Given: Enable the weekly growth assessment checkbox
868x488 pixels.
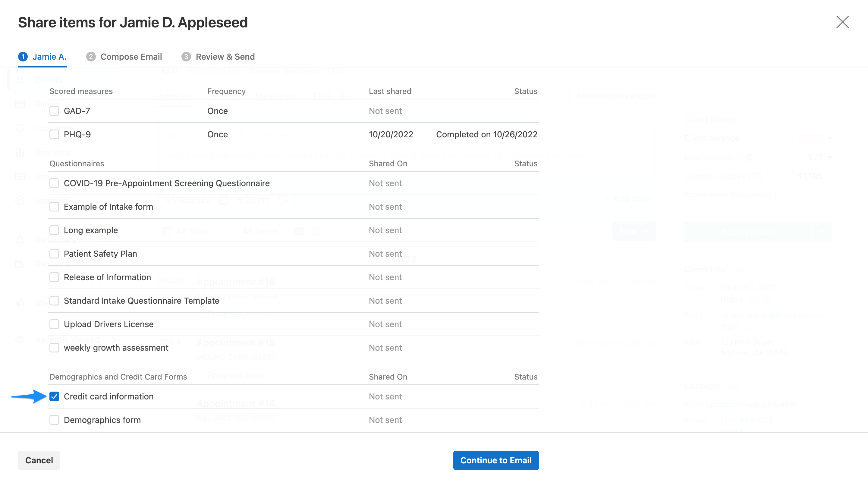Looking at the screenshot, I should click(x=54, y=348).
